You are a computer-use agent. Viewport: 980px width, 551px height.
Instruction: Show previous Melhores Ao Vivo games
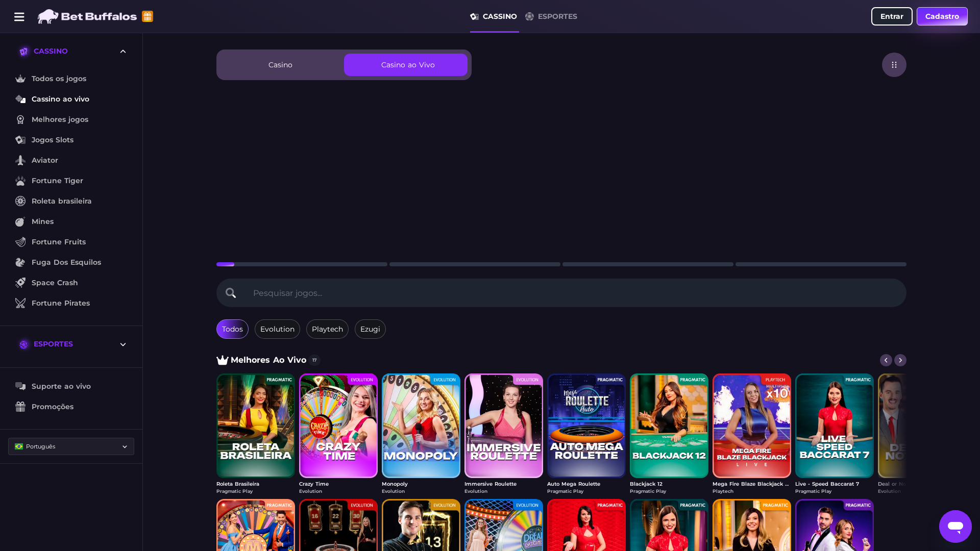pyautogui.click(x=886, y=360)
